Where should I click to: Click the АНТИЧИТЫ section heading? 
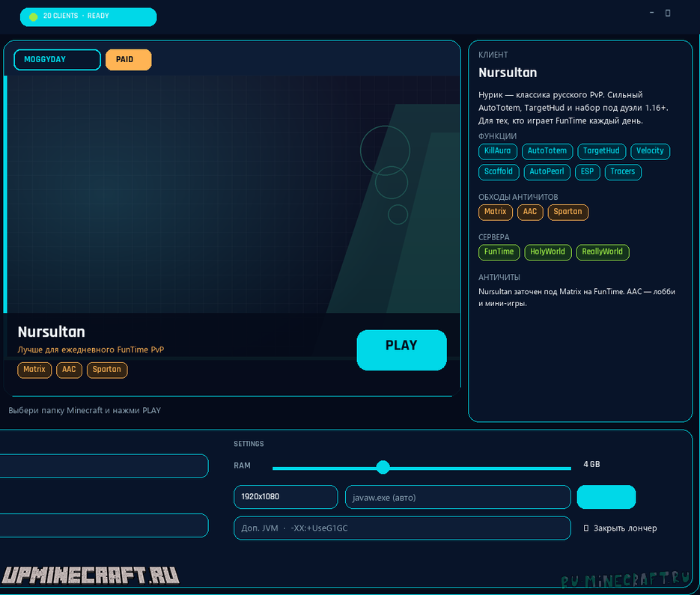[x=499, y=277]
